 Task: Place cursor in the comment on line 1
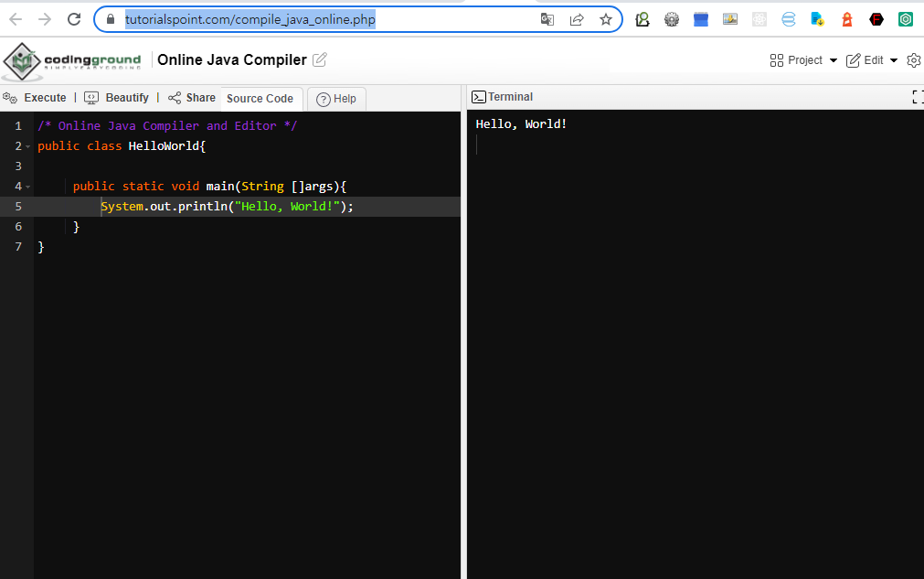(x=167, y=125)
